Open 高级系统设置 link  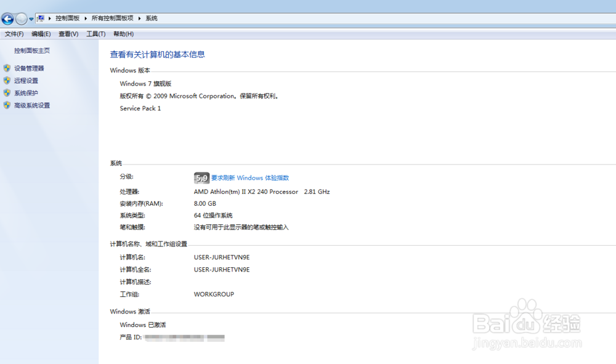(x=32, y=105)
